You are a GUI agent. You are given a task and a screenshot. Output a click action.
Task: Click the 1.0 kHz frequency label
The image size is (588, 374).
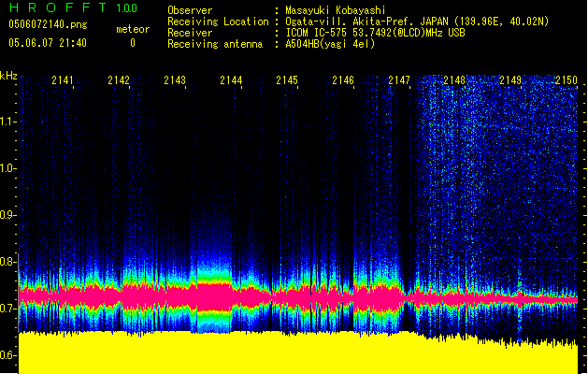pyautogui.click(x=9, y=168)
